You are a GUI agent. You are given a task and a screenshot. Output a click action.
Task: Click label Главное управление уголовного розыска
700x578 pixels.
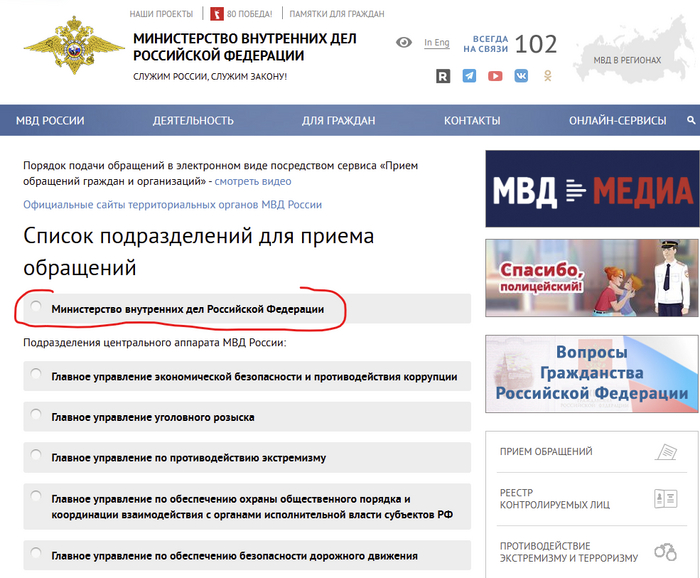(x=153, y=417)
